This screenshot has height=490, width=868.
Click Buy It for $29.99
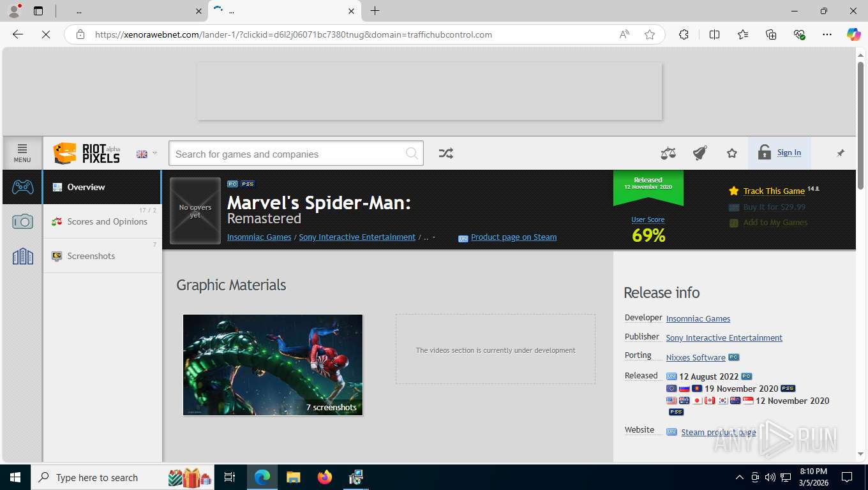click(x=774, y=207)
